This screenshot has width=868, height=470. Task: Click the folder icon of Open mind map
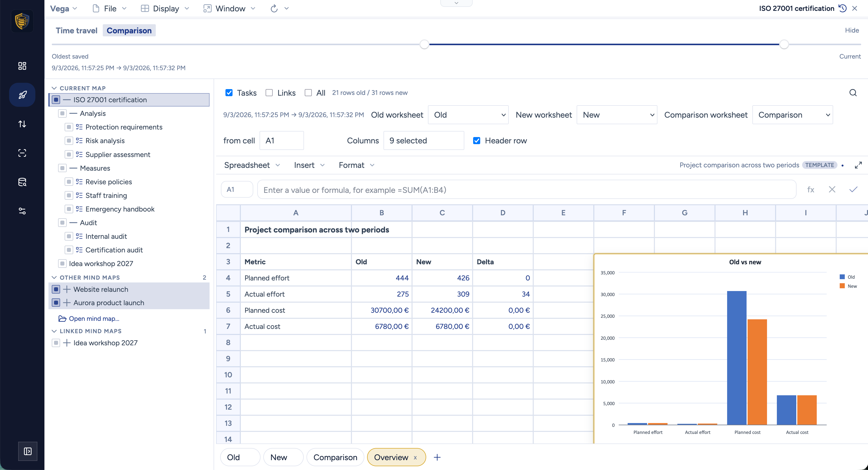tap(62, 318)
